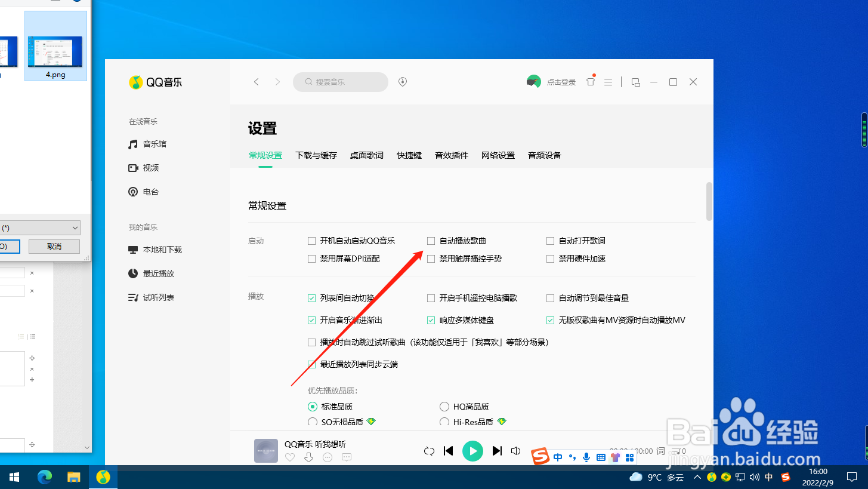Uncheck 列表间自动切换 checkbox
The width and height of the screenshot is (868, 489).
coord(311,298)
